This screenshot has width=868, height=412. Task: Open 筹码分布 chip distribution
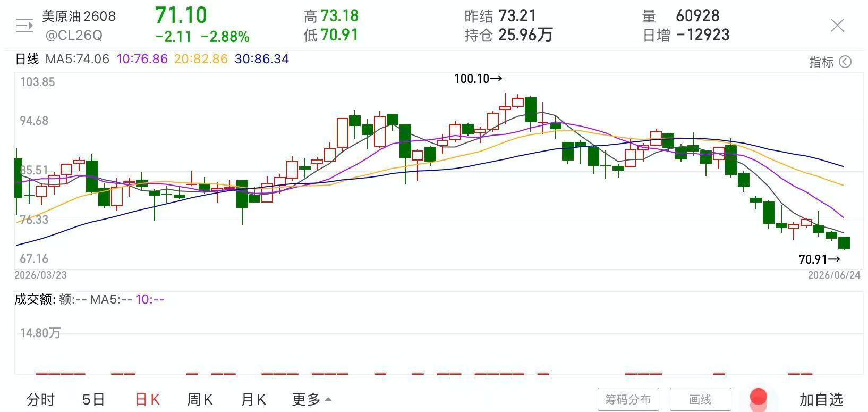coord(628,399)
